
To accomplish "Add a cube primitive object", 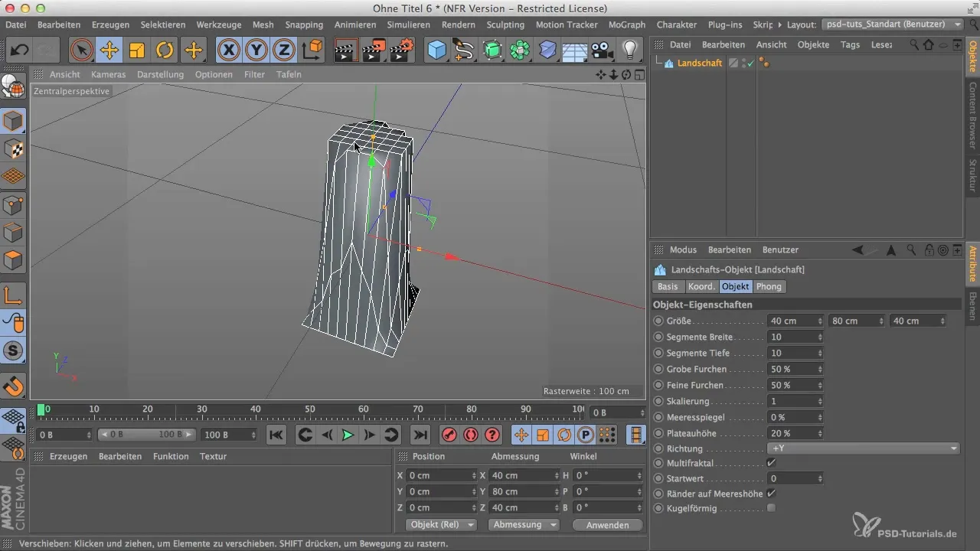I will click(436, 51).
